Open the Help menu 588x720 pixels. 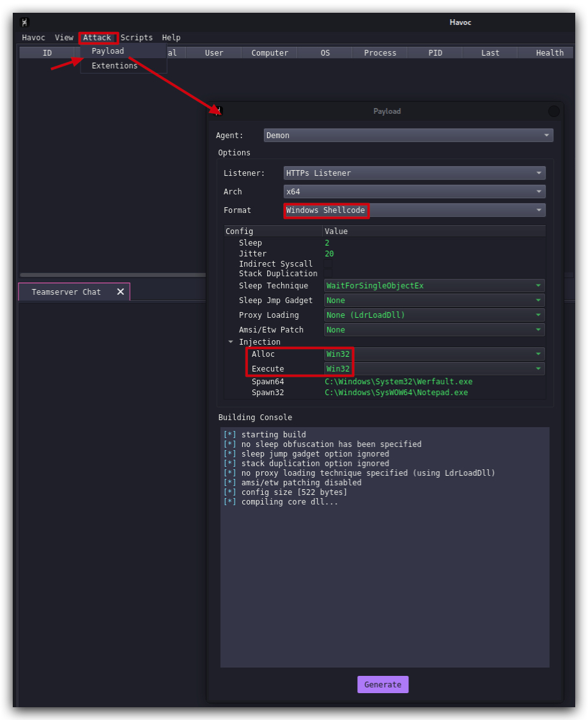click(x=171, y=38)
